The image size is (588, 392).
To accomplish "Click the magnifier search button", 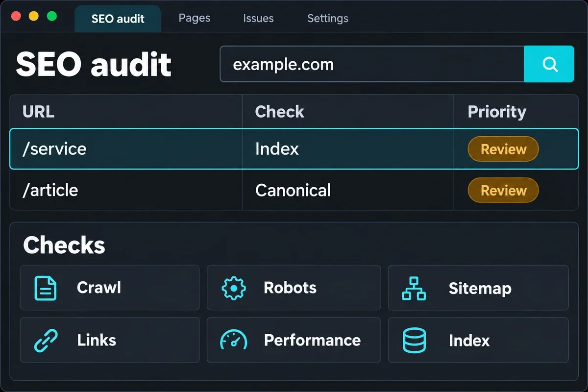I will point(549,64).
